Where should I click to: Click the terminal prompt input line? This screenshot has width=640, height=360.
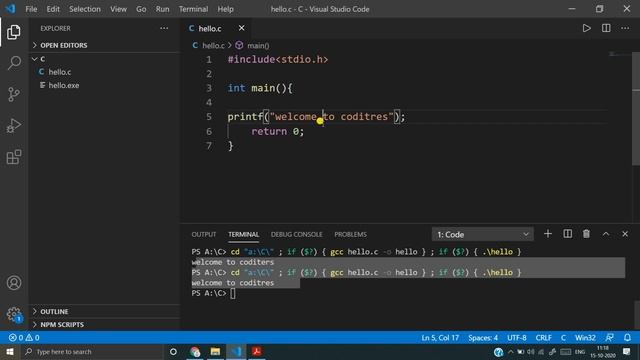tap(408, 293)
